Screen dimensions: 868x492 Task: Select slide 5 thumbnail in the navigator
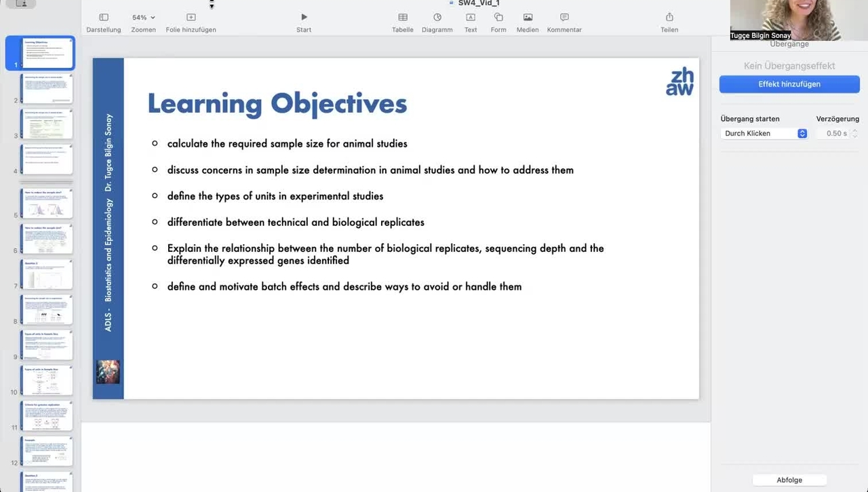(46, 203)
